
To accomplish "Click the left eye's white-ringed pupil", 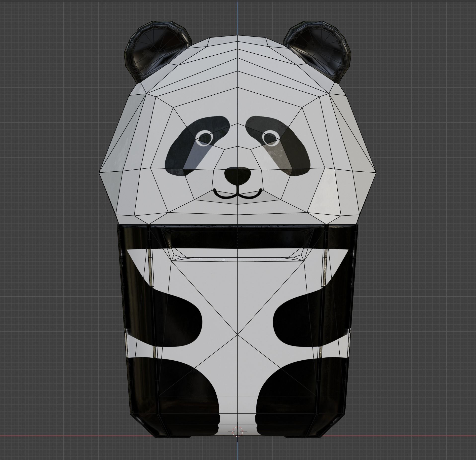I will [x=204, y=138].
